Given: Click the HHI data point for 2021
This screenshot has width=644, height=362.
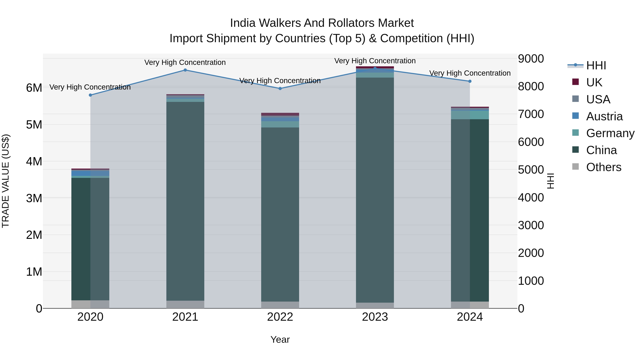Looking at the screenshot, I should point(185,70).
